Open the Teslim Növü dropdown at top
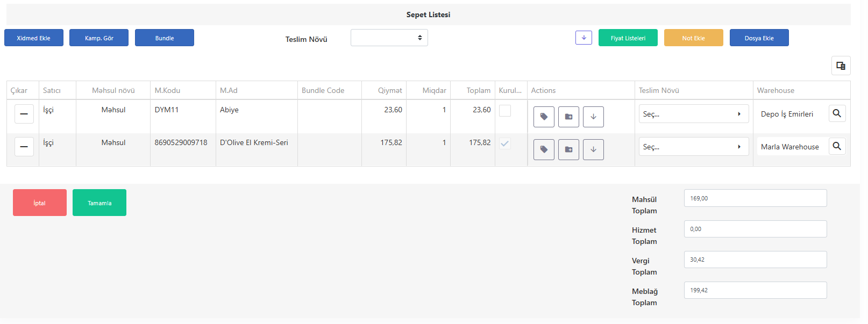 pyautogui.click(x=389, y=38)
